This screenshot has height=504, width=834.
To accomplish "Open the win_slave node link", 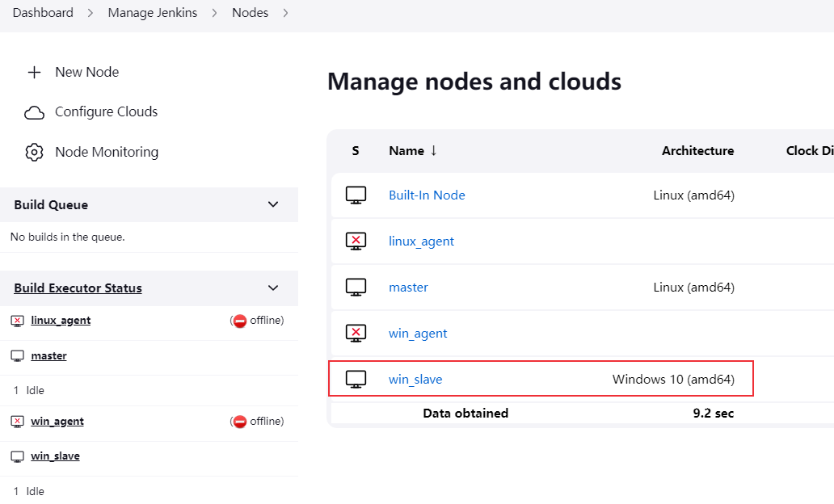I will pos(415,379).
